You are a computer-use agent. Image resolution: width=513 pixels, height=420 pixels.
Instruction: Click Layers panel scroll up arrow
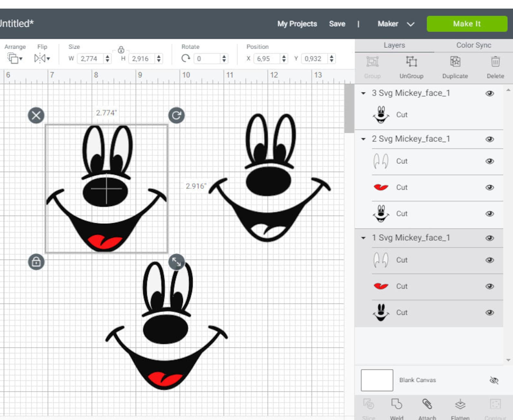click(508, 90)
